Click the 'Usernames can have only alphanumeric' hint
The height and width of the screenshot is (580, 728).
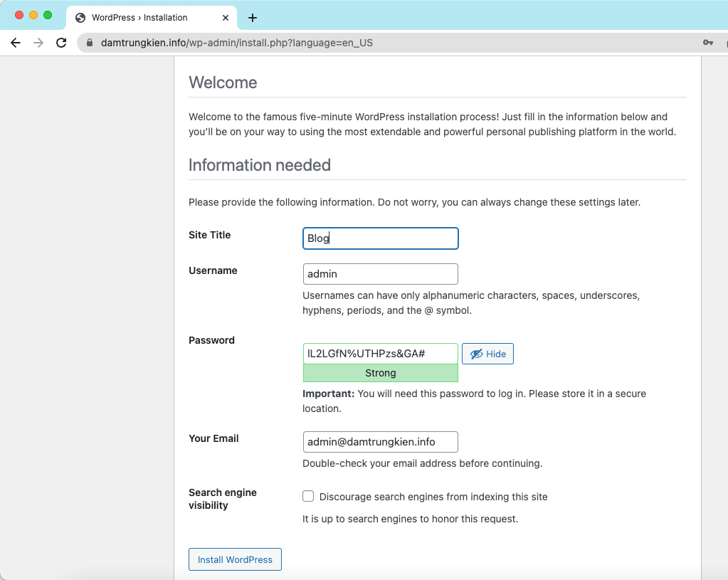[x=471, y=302]
